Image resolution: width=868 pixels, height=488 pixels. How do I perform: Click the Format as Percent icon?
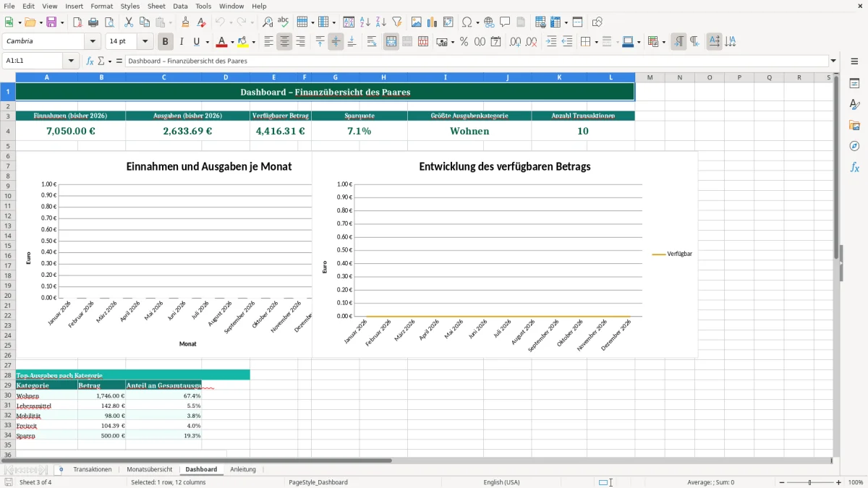[x=464, y=42]
